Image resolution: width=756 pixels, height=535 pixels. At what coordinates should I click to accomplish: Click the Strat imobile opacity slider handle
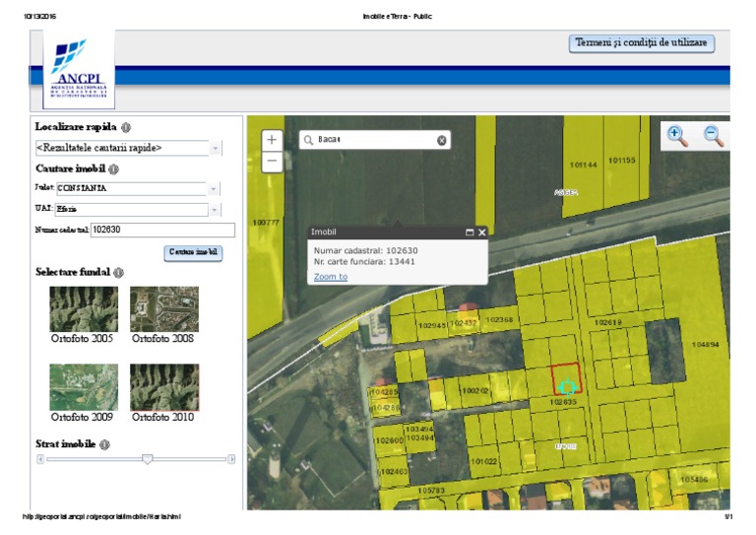[x=147, y=458]
